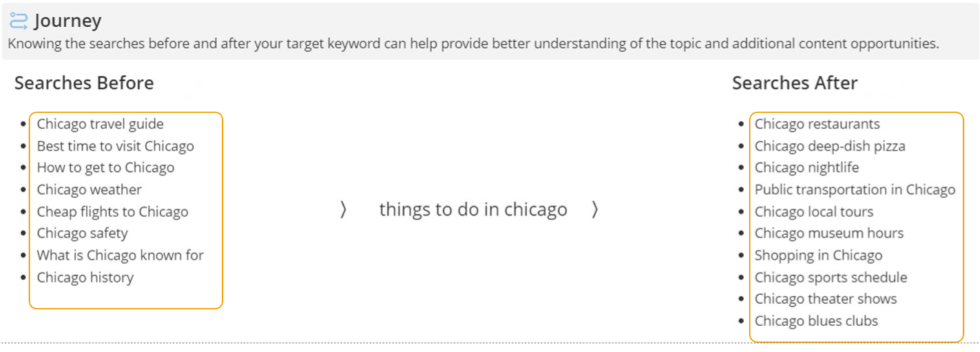Open 'Public transportation in Chicago'
The width and height of the screenshot is (980, 352).
(855, 190)
